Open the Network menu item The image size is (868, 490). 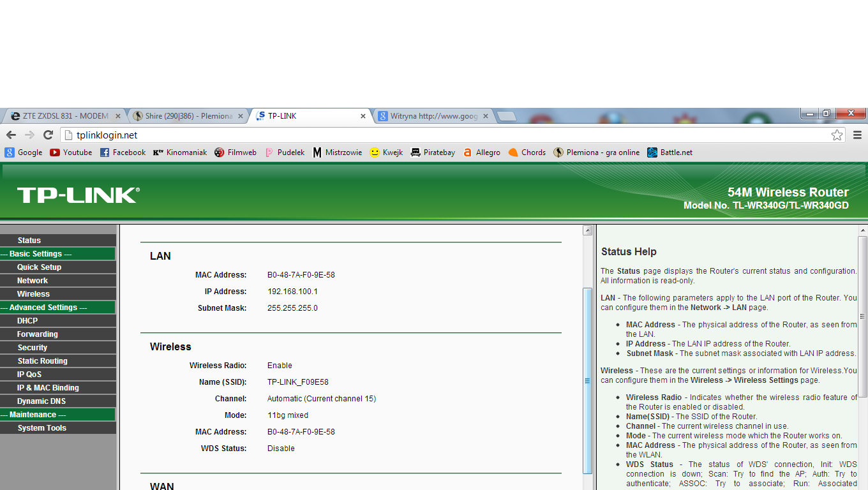58,281
